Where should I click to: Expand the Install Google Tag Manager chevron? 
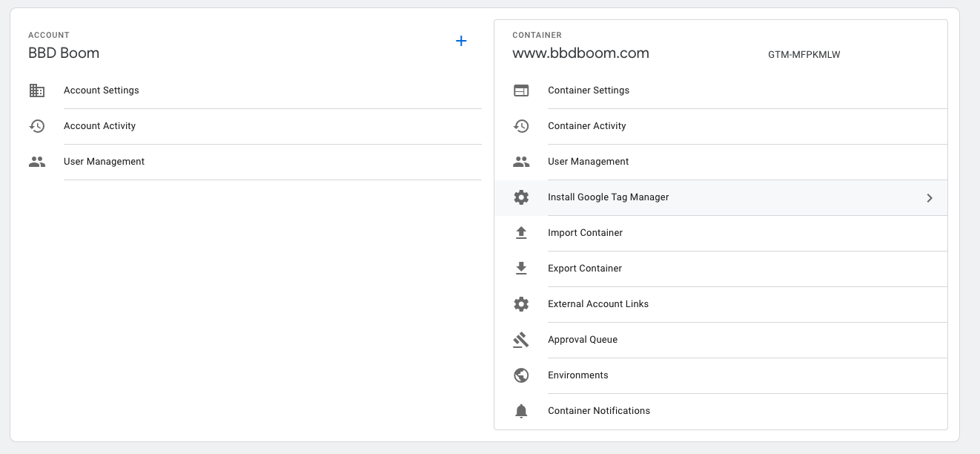[930, 197]
